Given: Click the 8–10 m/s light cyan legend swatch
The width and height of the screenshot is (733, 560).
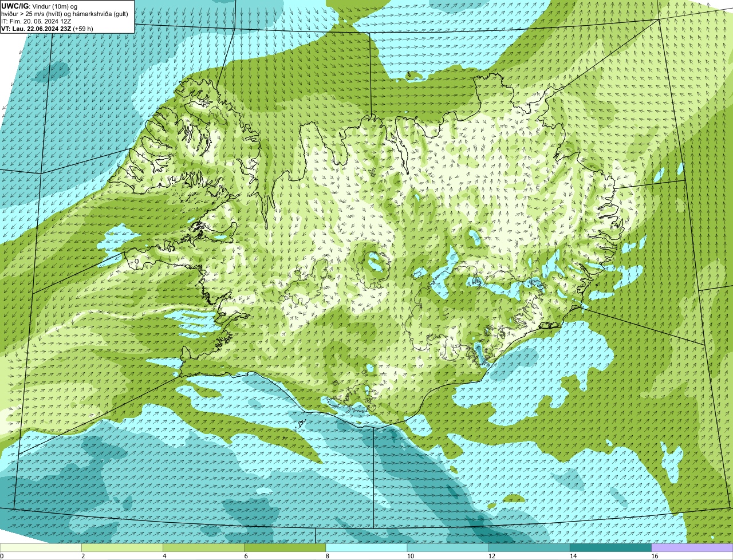Looking at the screenshot, I should pyautogui.click(x=366, y=548).
